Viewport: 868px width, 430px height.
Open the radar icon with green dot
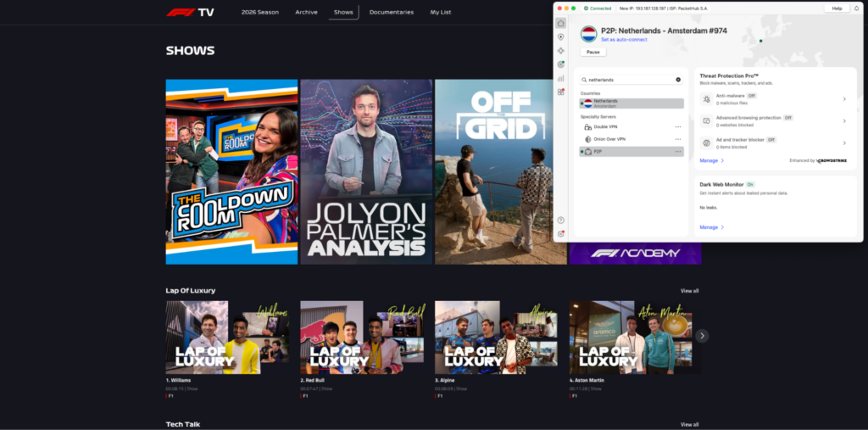point(561,64)
